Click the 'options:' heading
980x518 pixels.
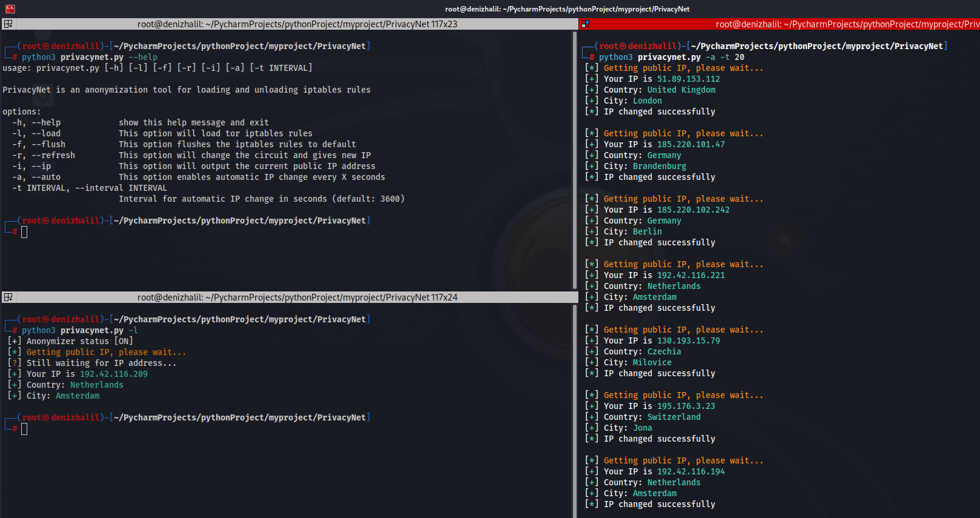22,111
